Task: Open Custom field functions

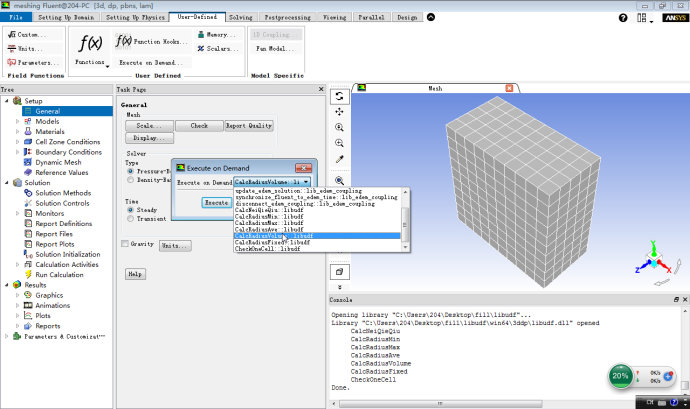Action: pyautogui.click(x=27, y=34)
